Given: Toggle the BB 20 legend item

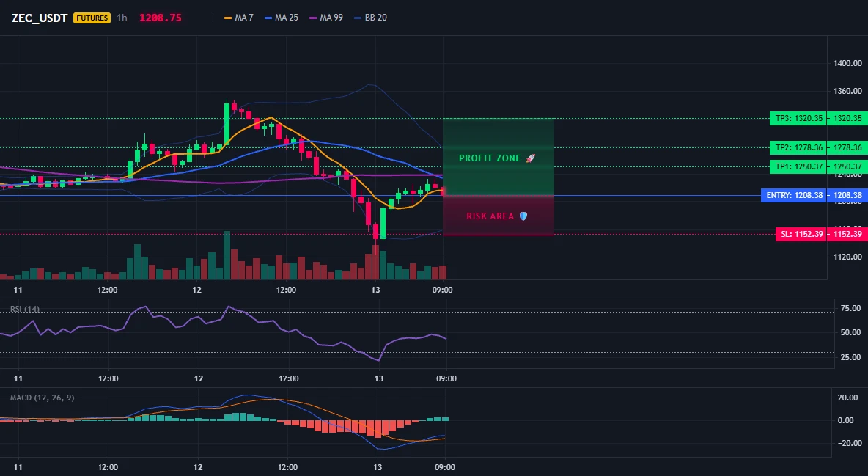Looking at the screenshot, I should click(x=370, y=18).
